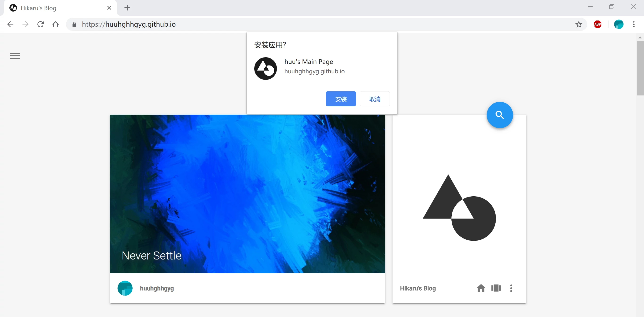
Task: Click the browser back arrow
Action: tap(10, 24)
